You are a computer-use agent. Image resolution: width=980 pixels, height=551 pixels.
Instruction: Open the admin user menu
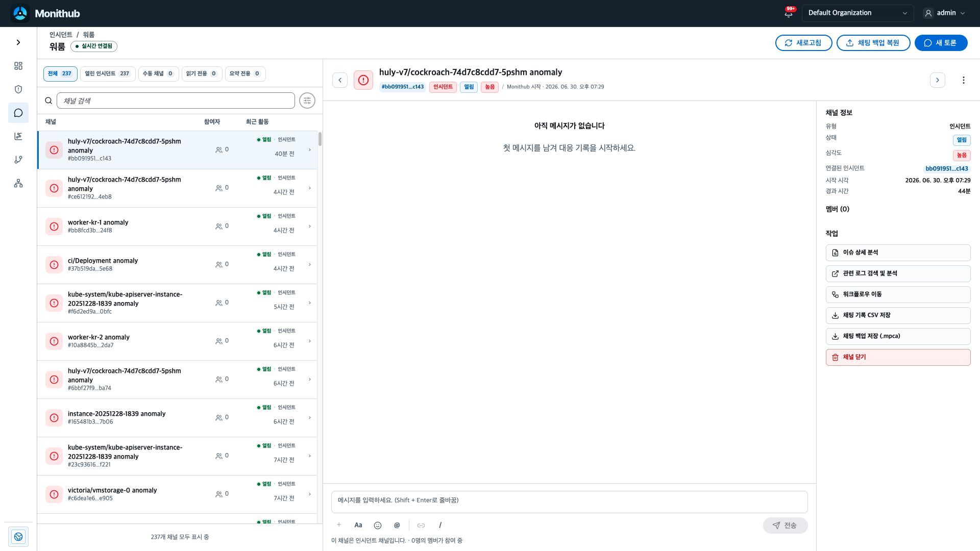coord(945,13)
